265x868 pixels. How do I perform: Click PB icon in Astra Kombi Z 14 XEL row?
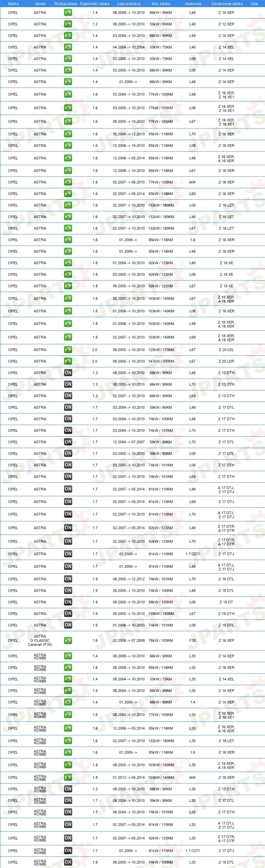[68, 679]
